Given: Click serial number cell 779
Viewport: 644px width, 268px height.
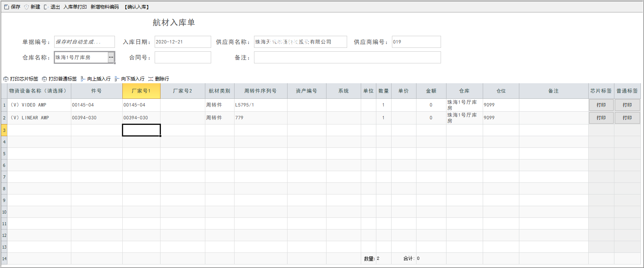Looking at the screenshot, I should (261, 118).
